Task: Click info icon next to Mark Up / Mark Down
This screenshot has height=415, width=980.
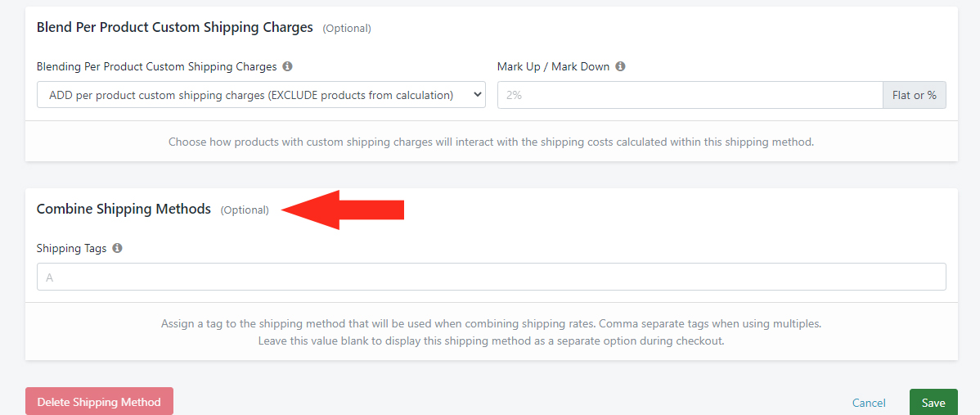Action: tap(620, 67)
